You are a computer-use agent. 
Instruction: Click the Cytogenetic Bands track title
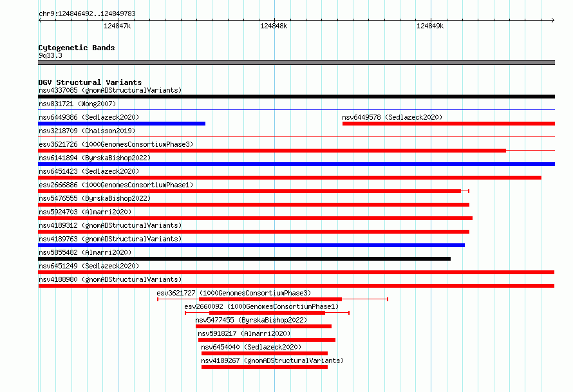(x=77, y=48)
